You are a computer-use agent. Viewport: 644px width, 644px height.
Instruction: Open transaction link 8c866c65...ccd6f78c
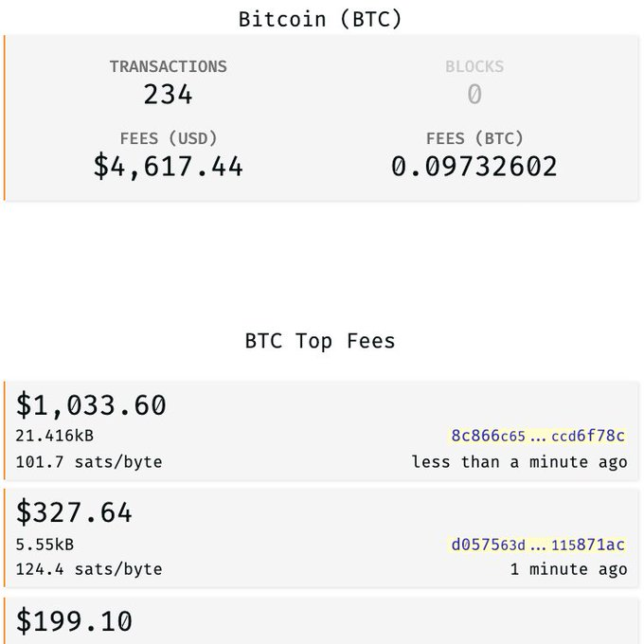click(x=538, y=436)
